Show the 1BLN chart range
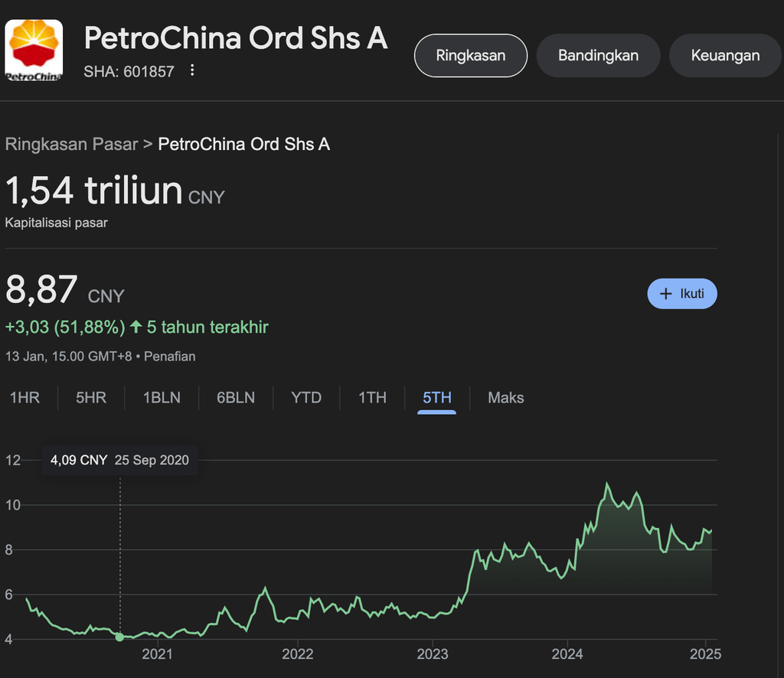The height and width of the screenshot is (678, 784). pyautogui.click(x=162, y=398)
